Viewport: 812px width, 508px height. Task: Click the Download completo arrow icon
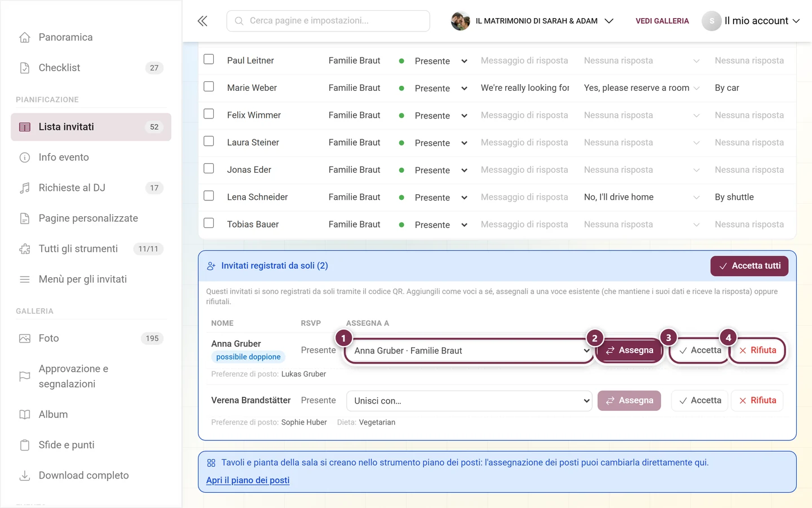tap(25, 476)
